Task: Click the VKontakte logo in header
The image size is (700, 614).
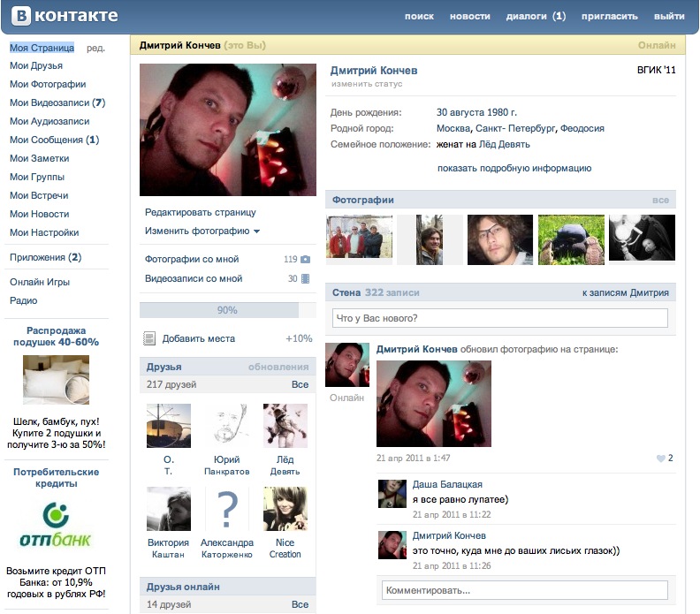Action: coord(63,16)
